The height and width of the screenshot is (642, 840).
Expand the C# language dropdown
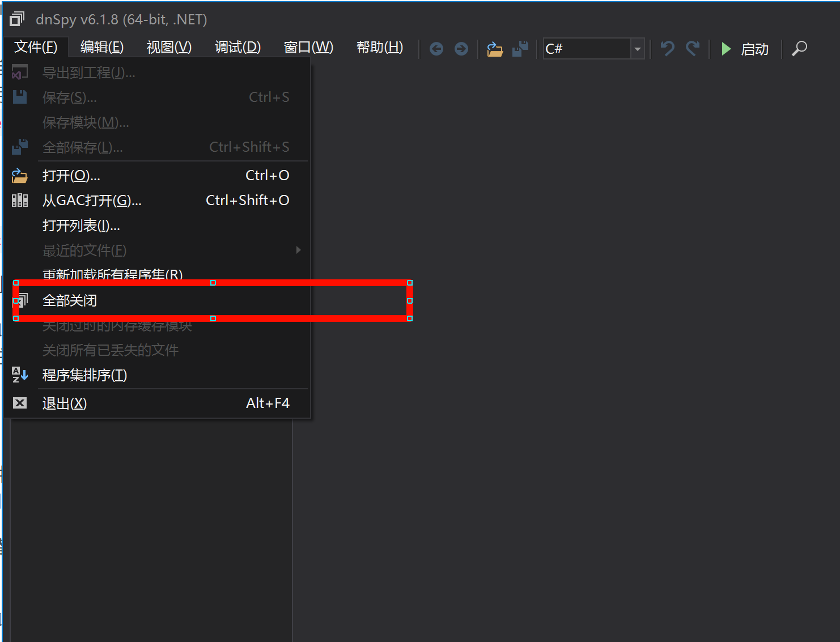point(638,49)
